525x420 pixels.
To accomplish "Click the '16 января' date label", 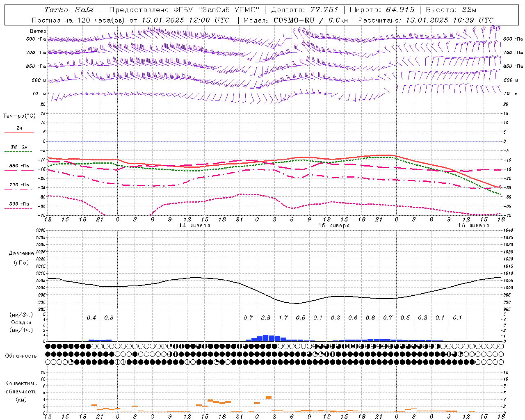I will pos(473,226).
